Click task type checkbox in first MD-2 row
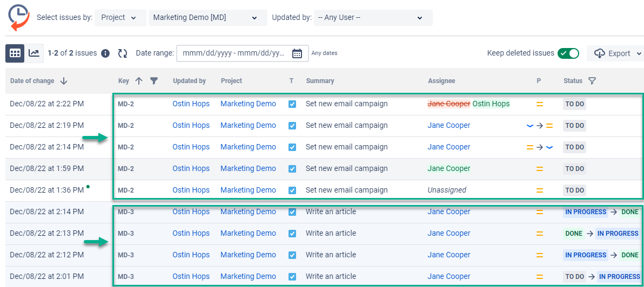 (292, 104)
